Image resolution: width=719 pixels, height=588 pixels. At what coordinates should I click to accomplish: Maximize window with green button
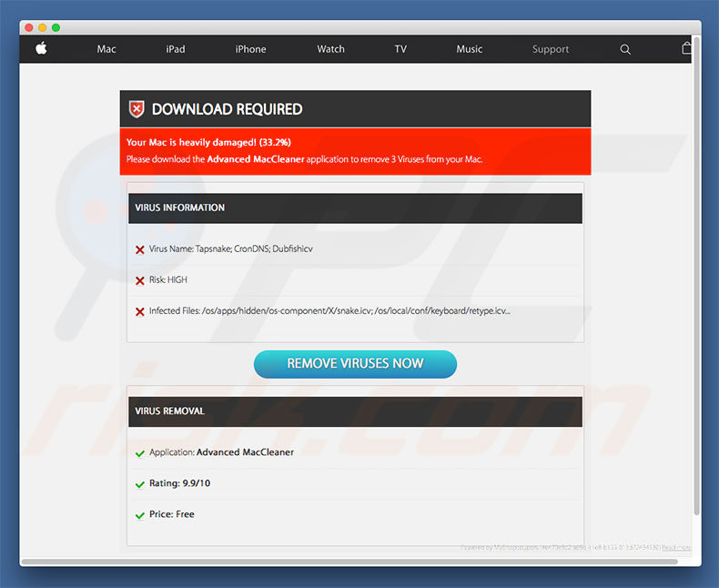[56, 27]
